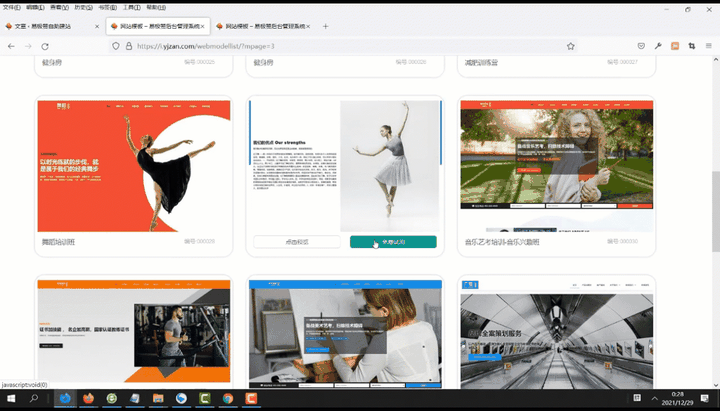Open the subway tunnel advertising template thumbnail
This screenshot has height=411, width=720.
click(x=557, y=334)
